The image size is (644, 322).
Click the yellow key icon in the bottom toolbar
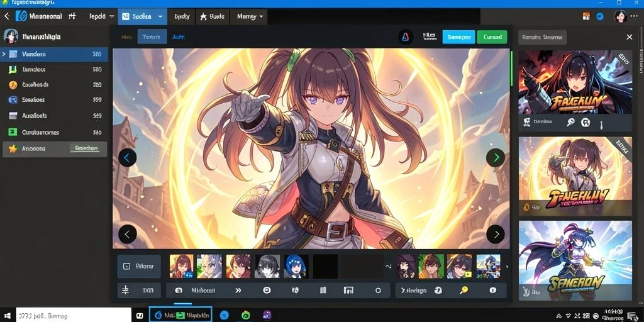[464, 291]
